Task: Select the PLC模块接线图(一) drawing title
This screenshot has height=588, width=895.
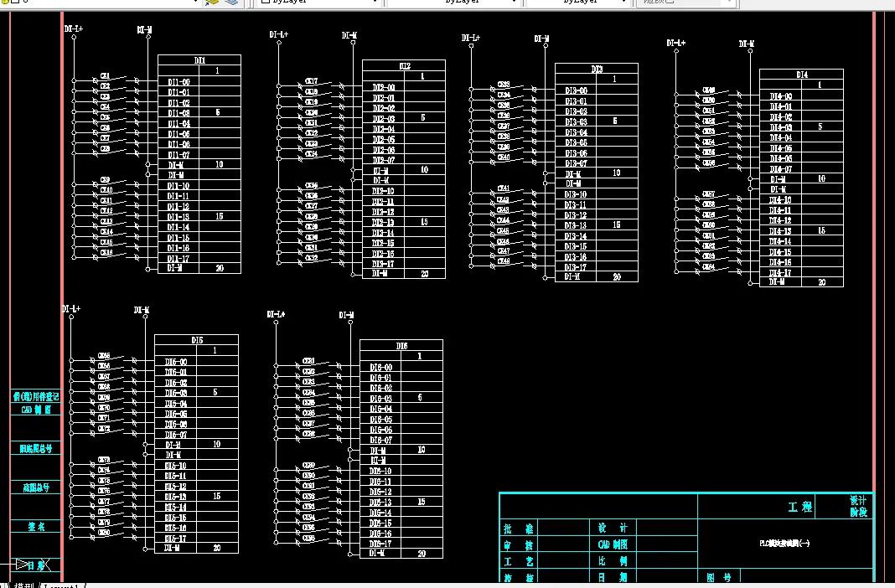Action: click(784, 544)
